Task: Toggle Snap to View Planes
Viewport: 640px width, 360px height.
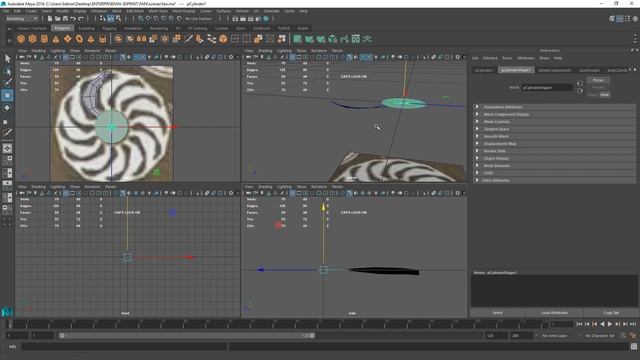Action: pos(171,18)
